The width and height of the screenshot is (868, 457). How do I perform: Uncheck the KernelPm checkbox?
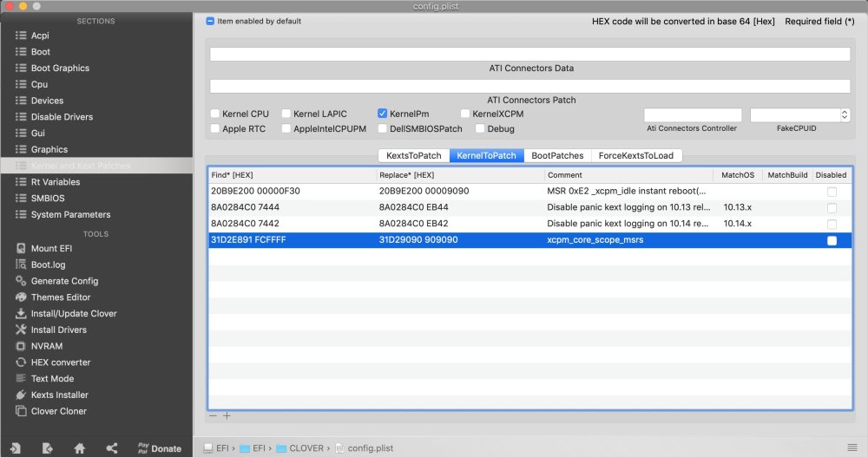[383, 114]
